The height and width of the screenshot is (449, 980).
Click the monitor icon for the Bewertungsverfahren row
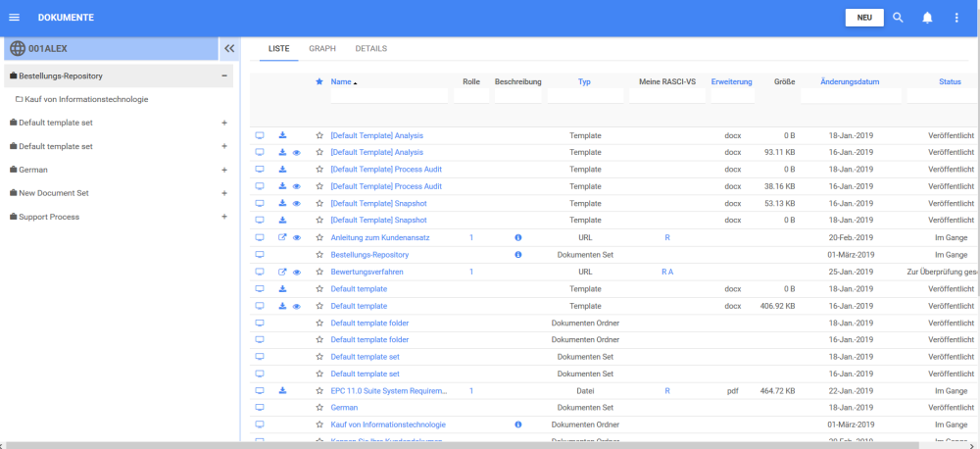[x=260, y=272]
